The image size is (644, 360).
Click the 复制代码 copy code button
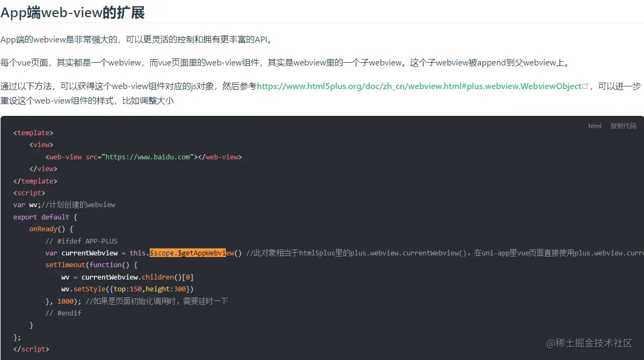click(x=623, y=126)
